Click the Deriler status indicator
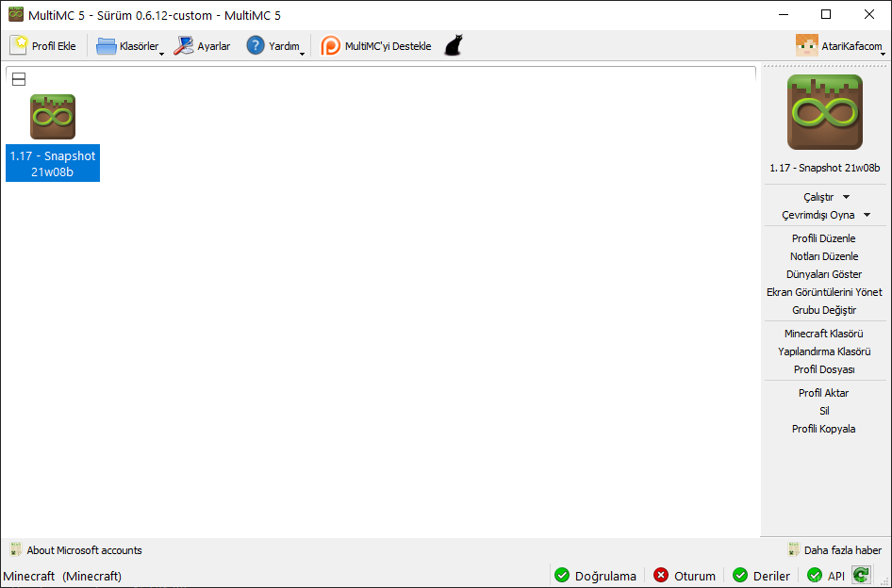892x588 pixels. coord(761,576)
